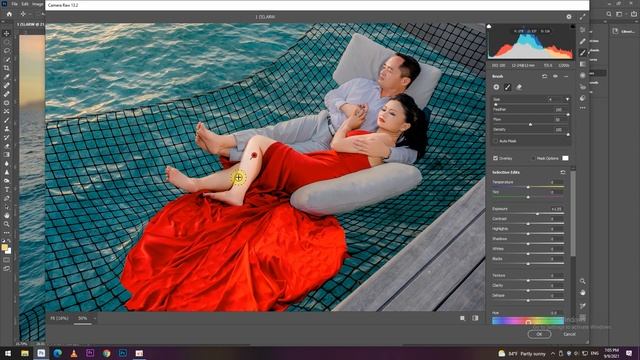Click the Mask Options white color swatch
This screenshot has height=360, width=640.
pyautogui.click(x=565, y=158)
